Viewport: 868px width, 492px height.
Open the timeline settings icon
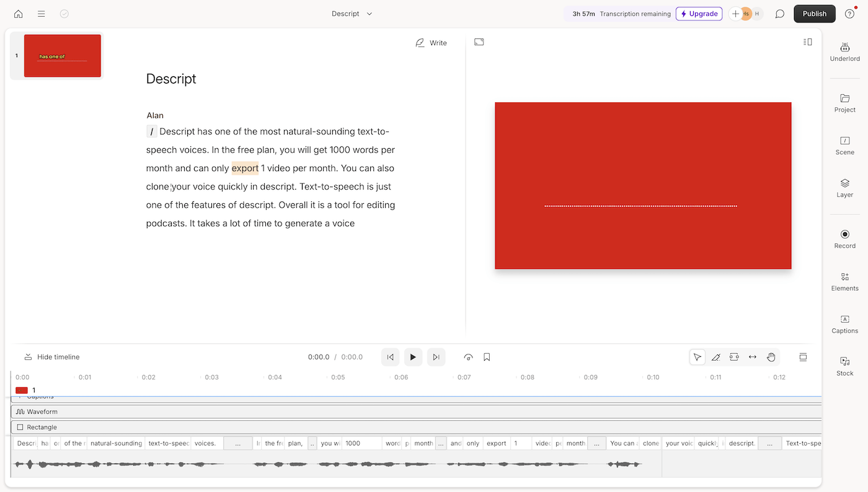[803, 357]
